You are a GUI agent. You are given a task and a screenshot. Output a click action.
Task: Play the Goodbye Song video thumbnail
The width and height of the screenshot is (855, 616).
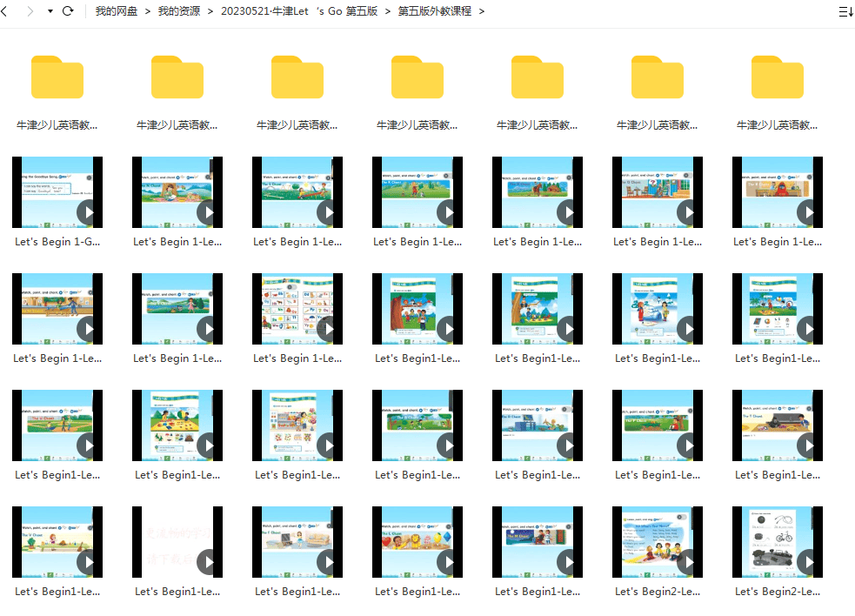pos(57,192)
